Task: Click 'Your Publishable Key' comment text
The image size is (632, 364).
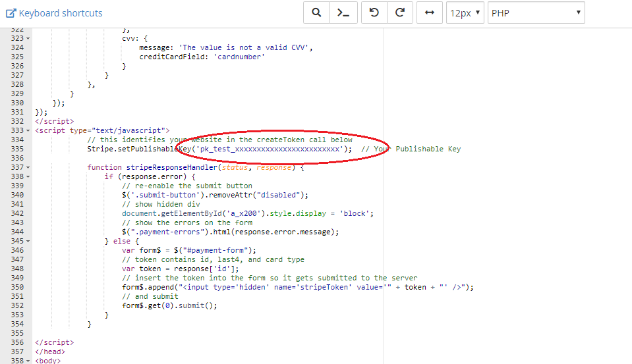Action: point(411,149)
